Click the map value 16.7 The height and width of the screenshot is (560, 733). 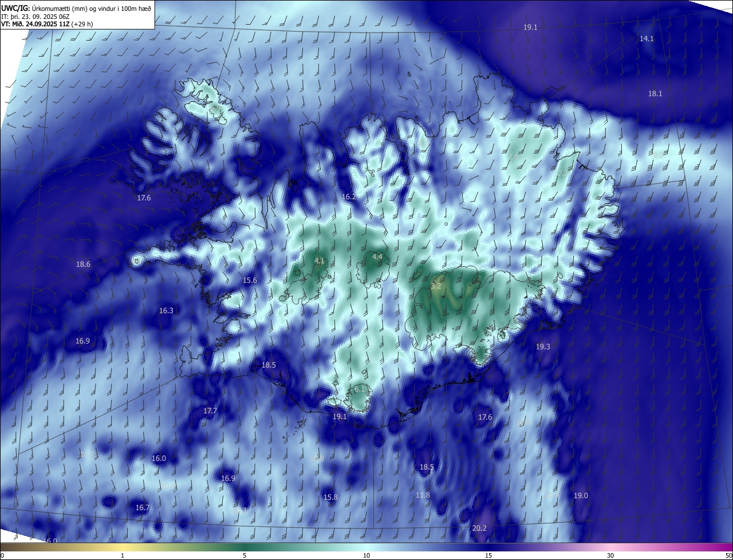point(142,507)
